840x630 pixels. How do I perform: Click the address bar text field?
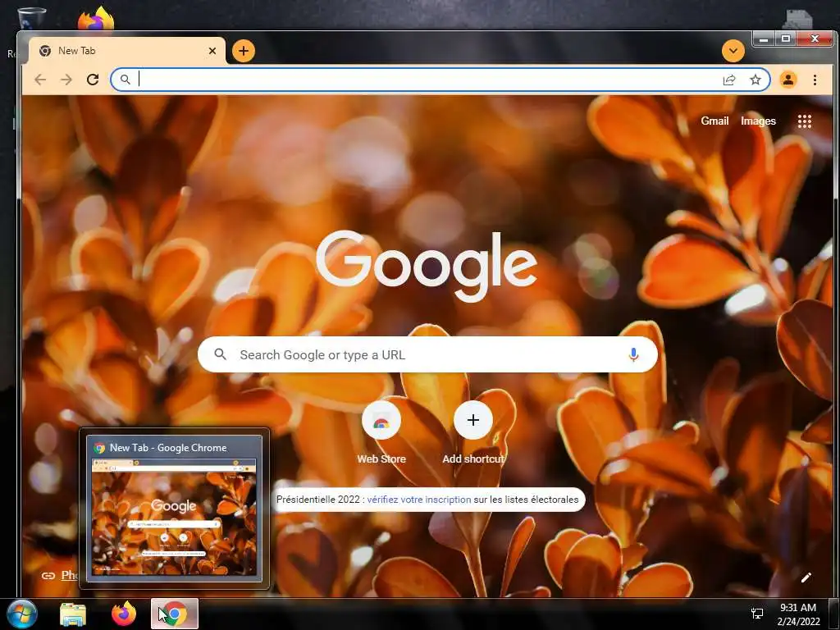pos(427,80)
